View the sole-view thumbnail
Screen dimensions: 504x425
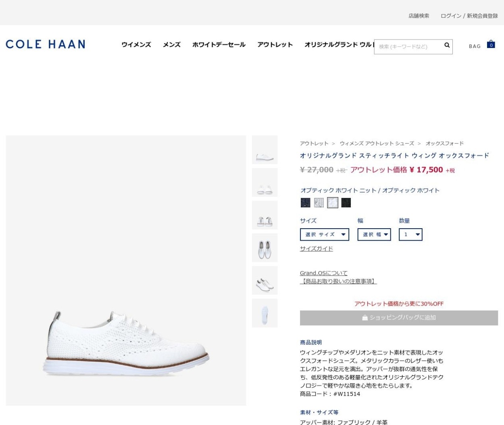265,313
